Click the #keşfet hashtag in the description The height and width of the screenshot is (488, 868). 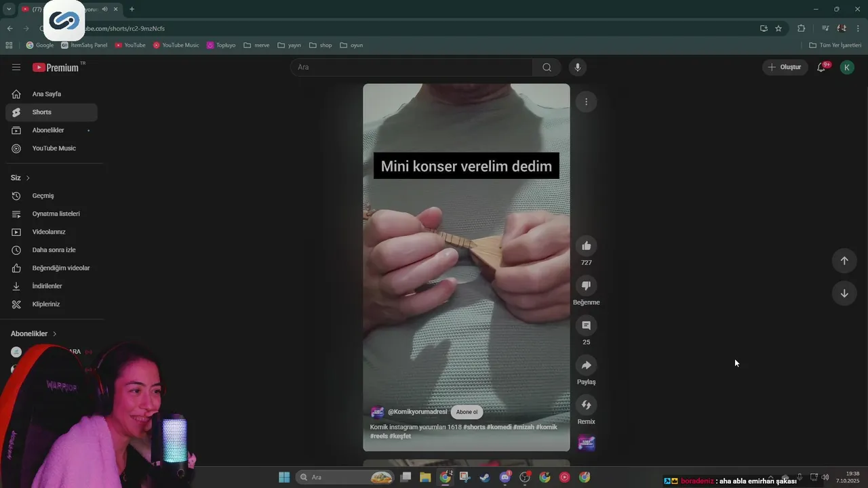pos(400,436)
